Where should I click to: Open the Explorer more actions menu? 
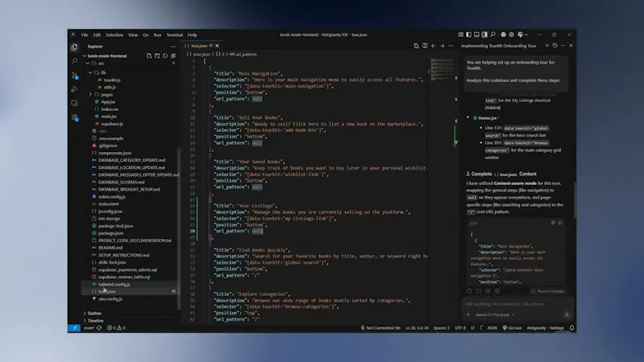173,47
